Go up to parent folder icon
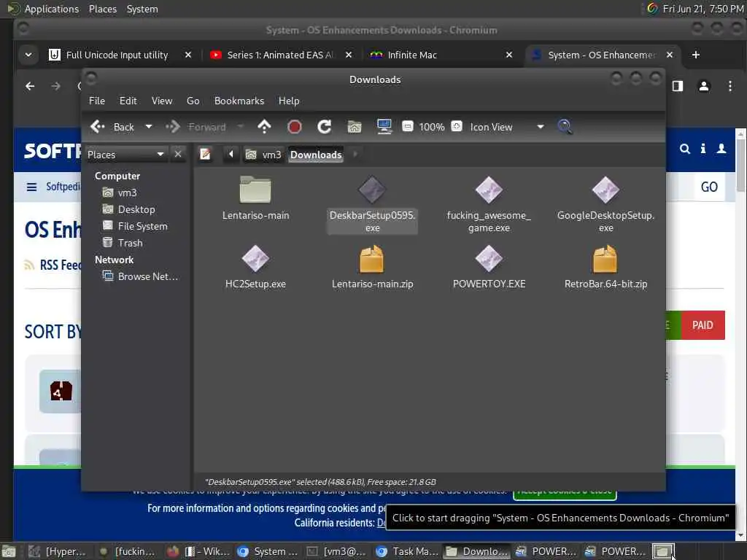Image resolution: width=747 pixels, height=560 pixels. click(x=264, y=127)
